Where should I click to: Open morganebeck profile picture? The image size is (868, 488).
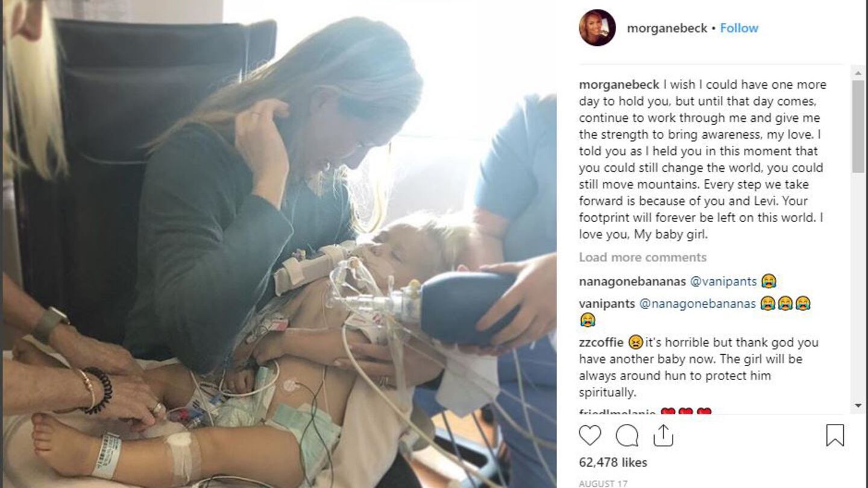597,28
